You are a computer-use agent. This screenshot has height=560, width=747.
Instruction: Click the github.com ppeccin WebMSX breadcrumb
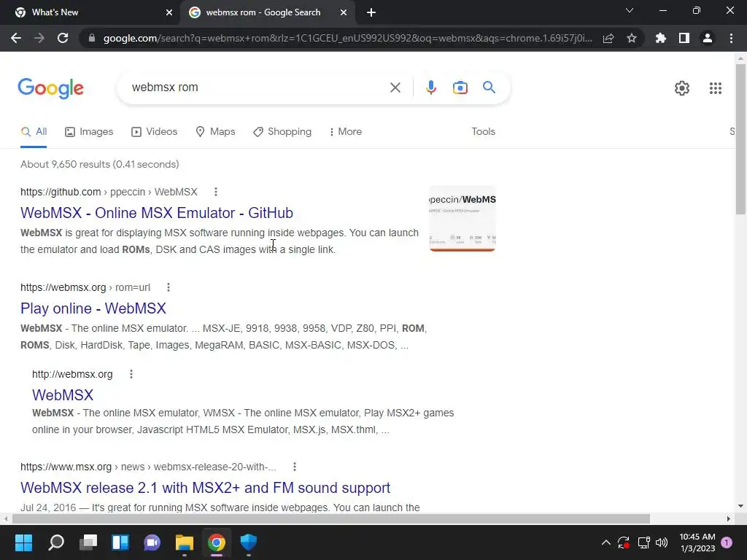pyautogui.click(x=109, y=192)
